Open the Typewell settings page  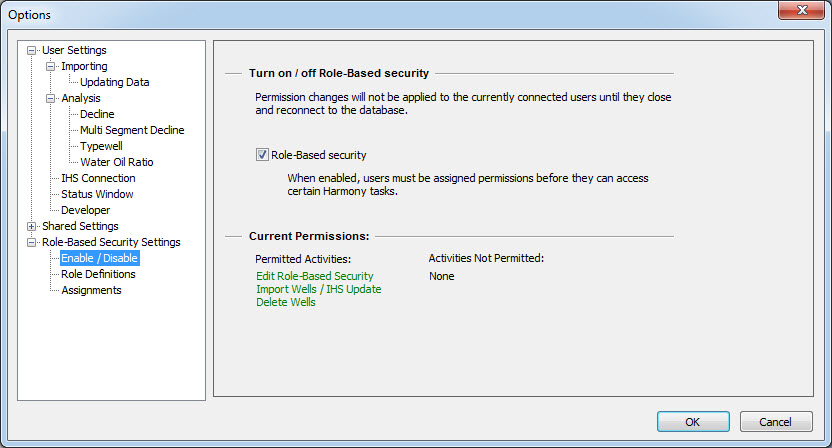tap(101, 146)
